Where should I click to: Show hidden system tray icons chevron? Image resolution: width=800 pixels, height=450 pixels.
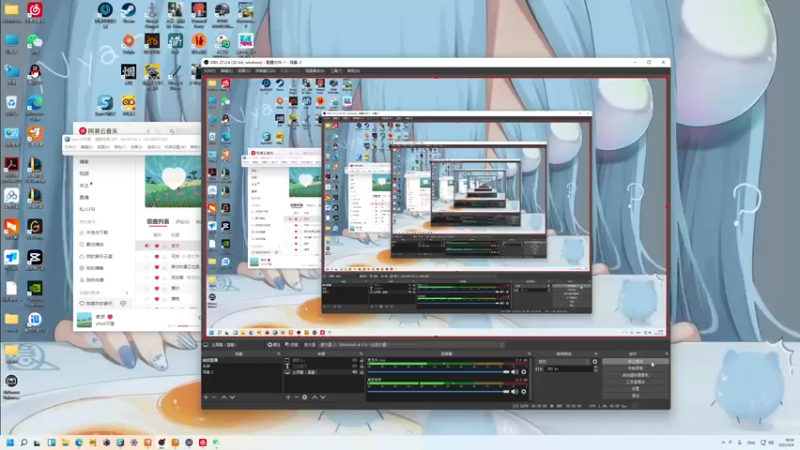(x=723, y=442)
